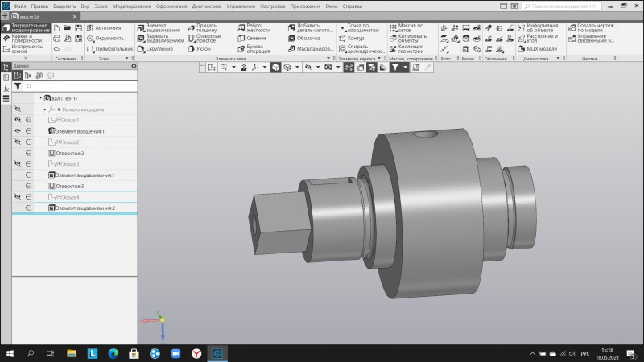Toggle inclusion mark for Элемент выдавливания:1

click(x=28, y=175)
